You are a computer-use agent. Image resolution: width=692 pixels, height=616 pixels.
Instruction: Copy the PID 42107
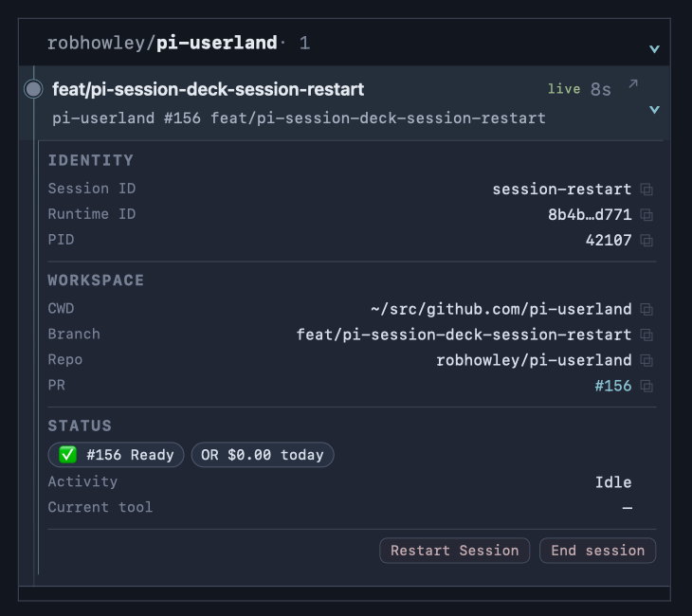[646, 241]
